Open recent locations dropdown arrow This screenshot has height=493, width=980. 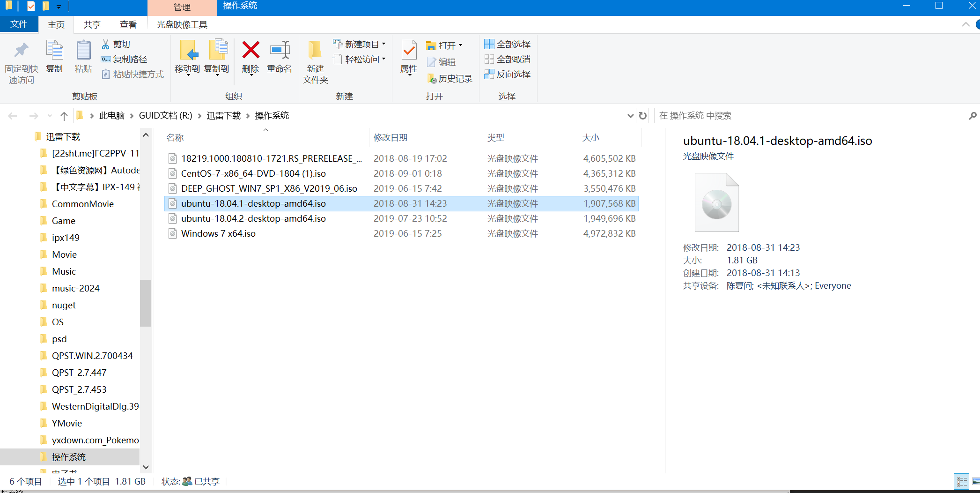(50, 116)
